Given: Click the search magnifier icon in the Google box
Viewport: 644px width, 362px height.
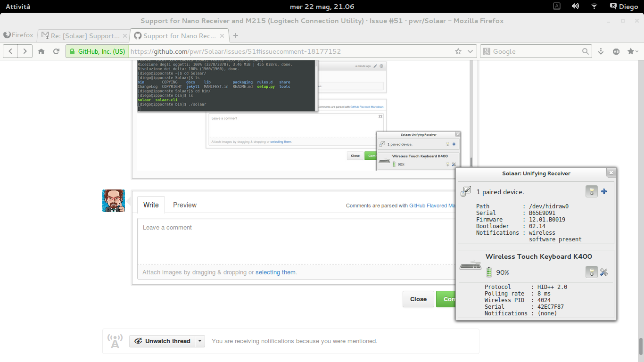Looking at the screenshot, I should [x=586, y=51].
